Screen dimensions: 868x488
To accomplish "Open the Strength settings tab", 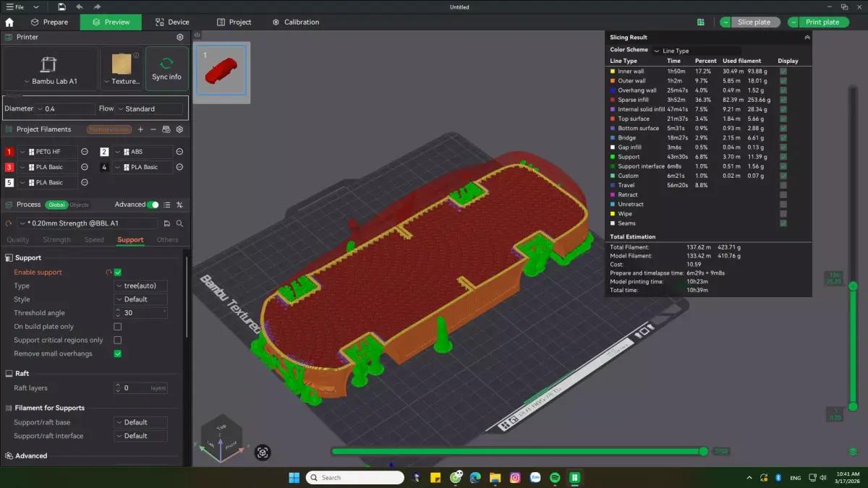I will [56, 240].
